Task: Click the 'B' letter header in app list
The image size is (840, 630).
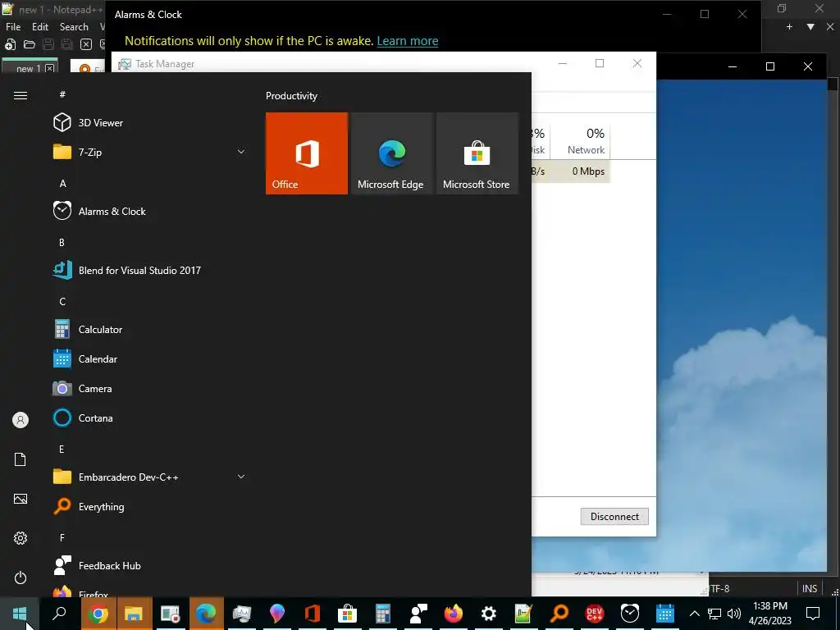Action: (62, 242)
